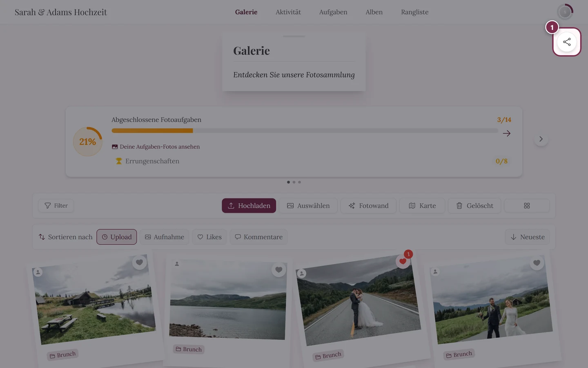Click the uploader avatar on the lake photo
588x368 pixels.
177,264
